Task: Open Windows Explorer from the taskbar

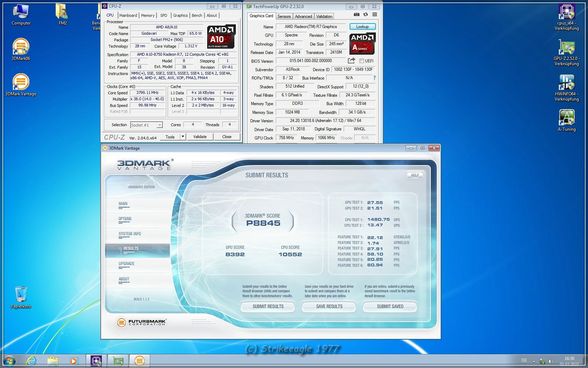Action: [53, 361]
